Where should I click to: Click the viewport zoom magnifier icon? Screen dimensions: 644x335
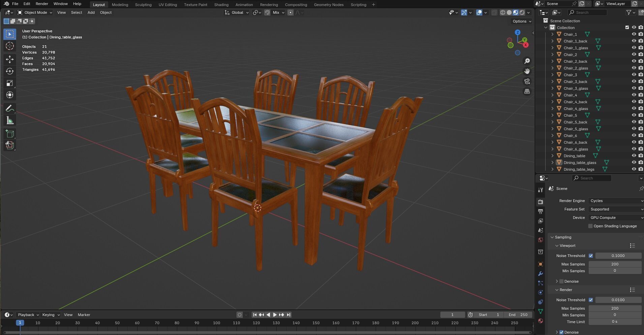click(527, 61)
